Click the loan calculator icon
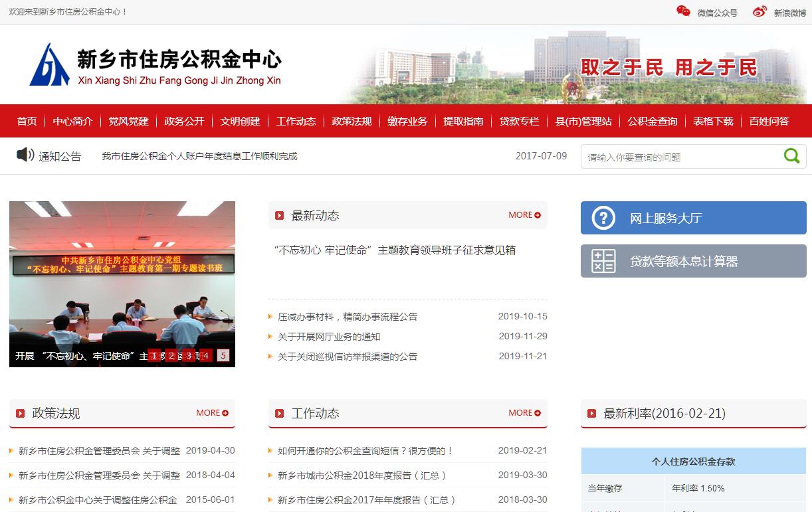 (603, 261)
